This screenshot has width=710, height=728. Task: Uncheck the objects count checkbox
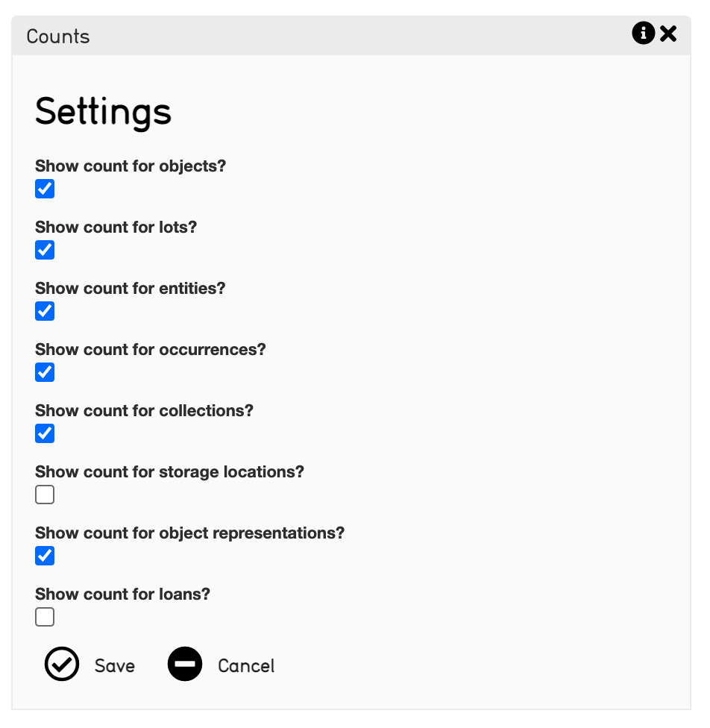[x=45, y=189]
